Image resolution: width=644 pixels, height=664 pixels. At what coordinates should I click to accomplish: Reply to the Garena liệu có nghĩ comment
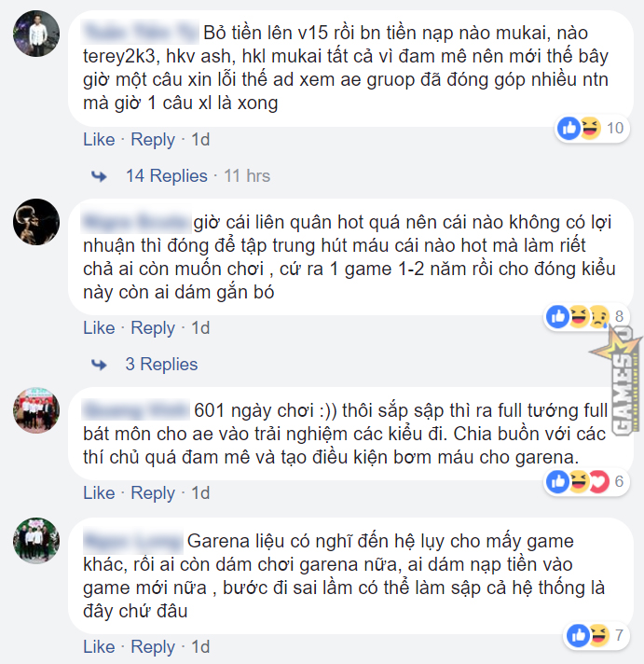[153, 646]
